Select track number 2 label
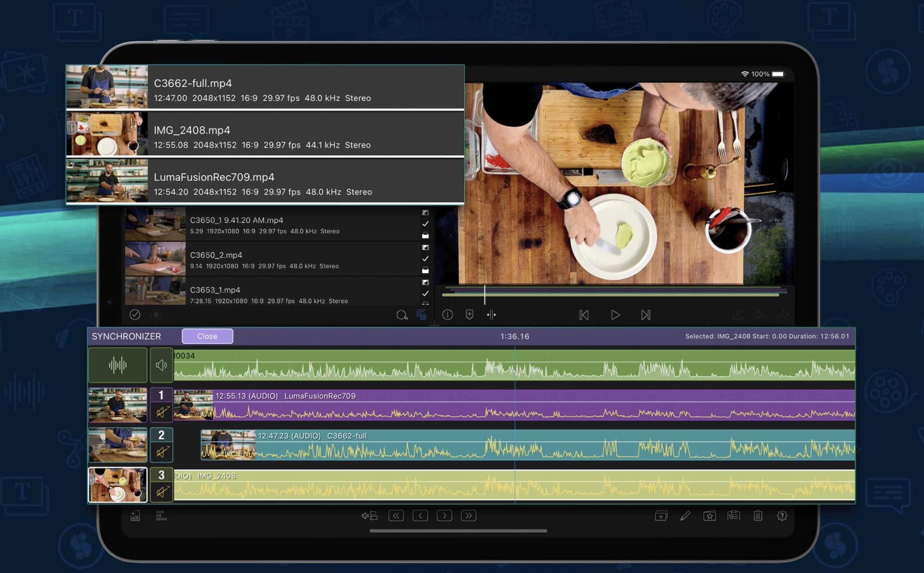924x573 pixels. pos(161,435)
